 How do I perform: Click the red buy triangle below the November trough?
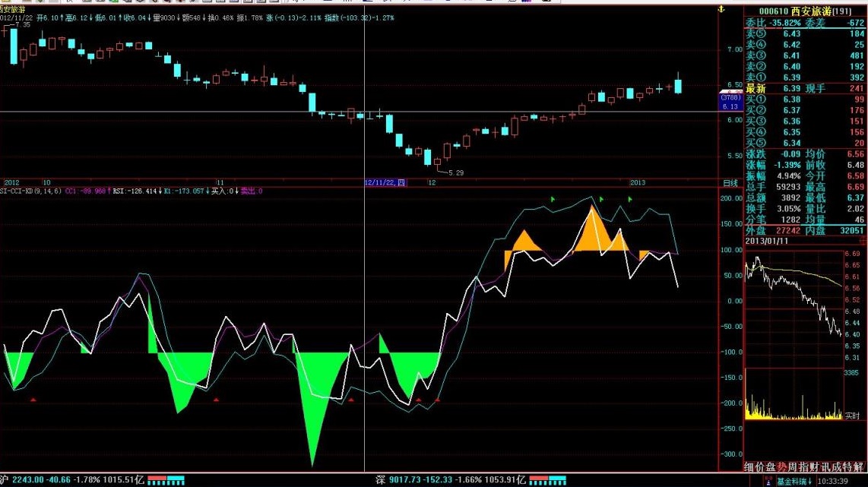(216, 399)
